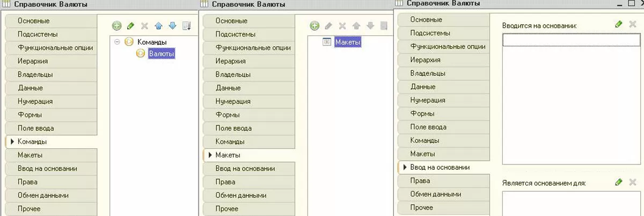
Task: Select the Макеты item in middle list
Action: click(x=347, y=42)
